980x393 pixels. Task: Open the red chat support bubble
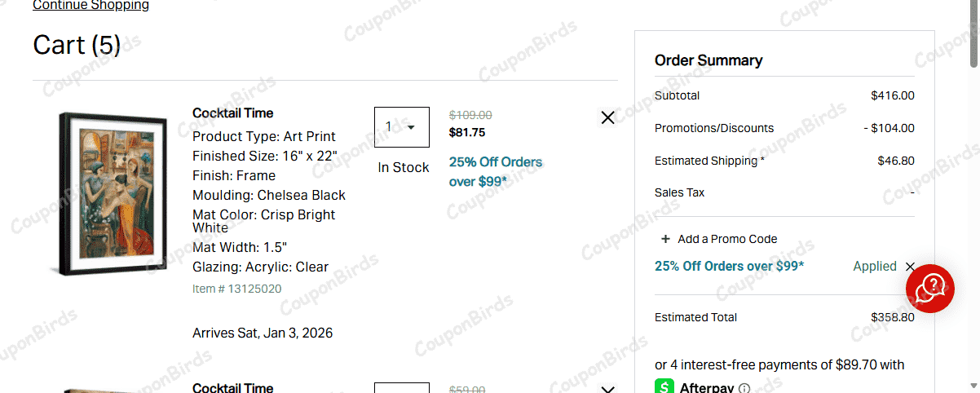[x=930, y=288]
